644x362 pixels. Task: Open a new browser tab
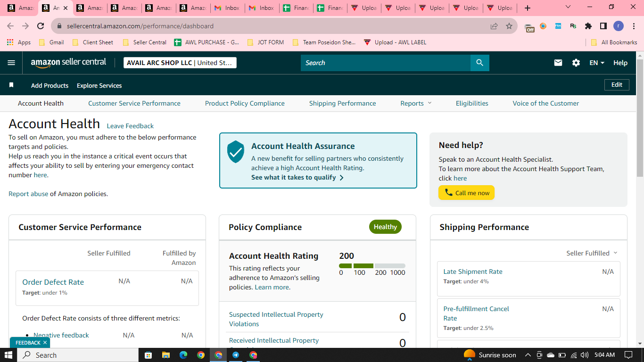pyautogui.click(x=528, y=8)
